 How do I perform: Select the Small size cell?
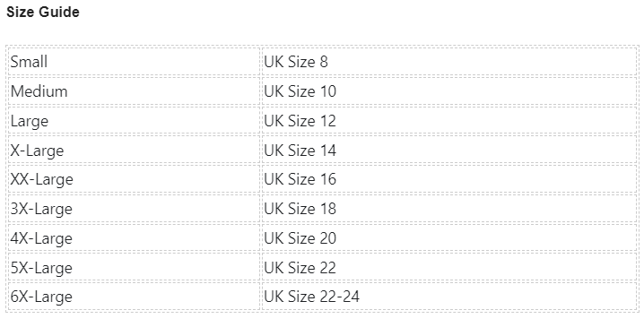click(134, 62)
